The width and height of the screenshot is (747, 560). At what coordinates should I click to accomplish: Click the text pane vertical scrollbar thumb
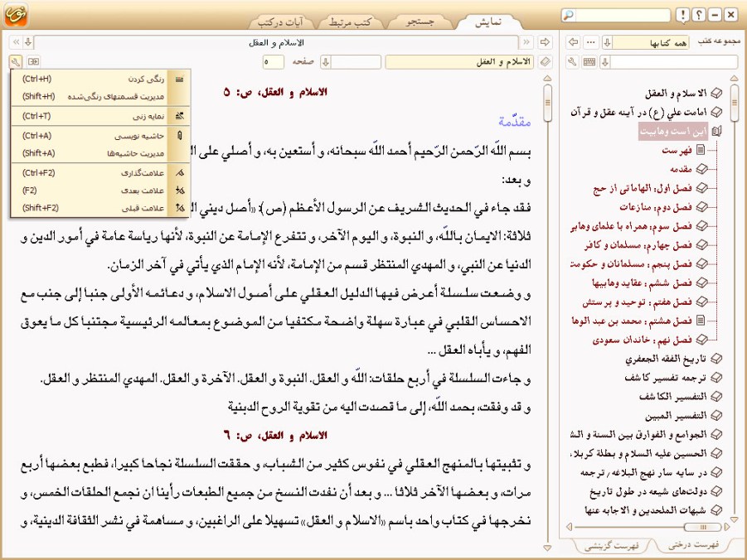(x=548, y=103)
